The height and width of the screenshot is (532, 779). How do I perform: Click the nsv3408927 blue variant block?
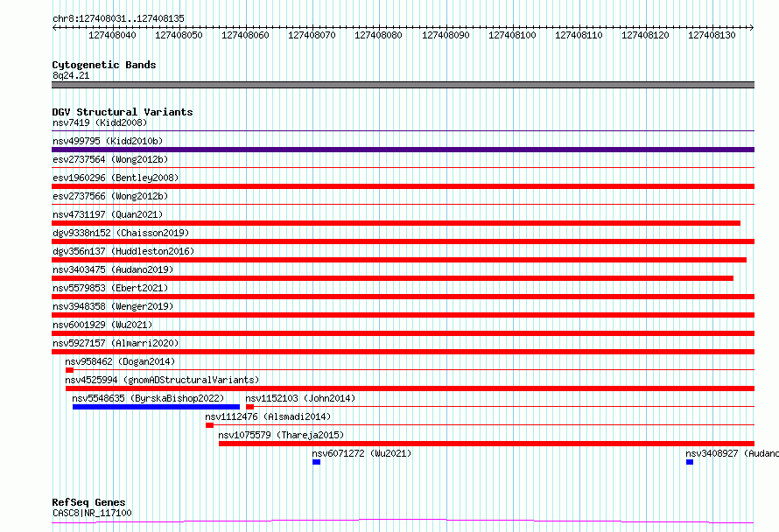click(690, 462)
